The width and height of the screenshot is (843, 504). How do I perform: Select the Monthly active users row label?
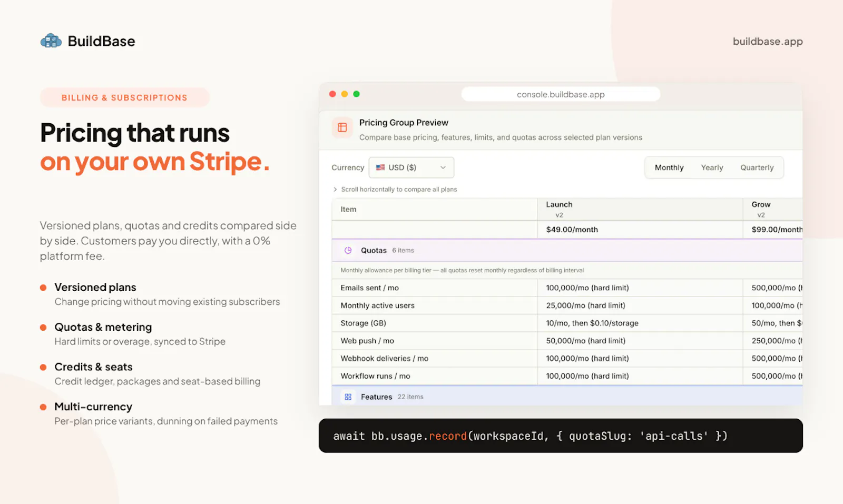click(x=378, y=305)
